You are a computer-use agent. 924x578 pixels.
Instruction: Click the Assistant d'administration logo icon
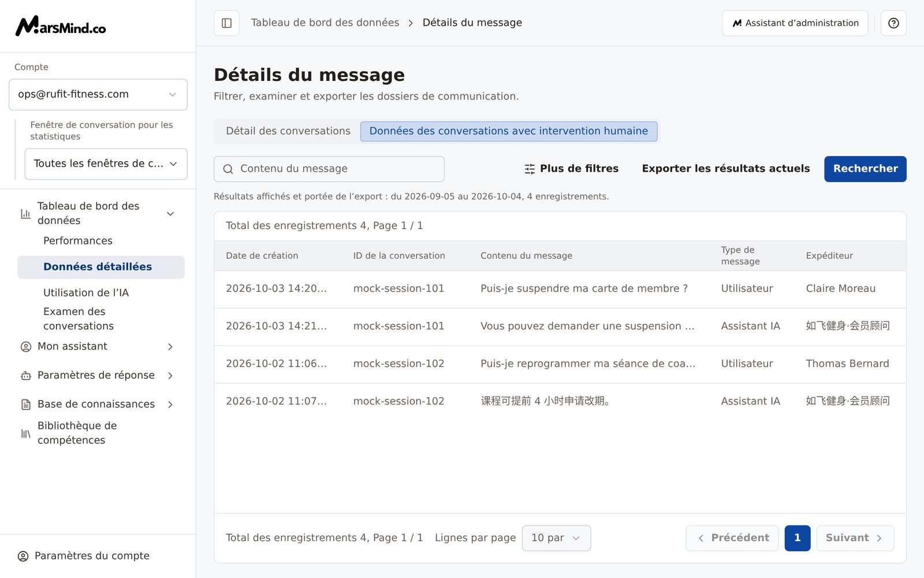tap(737, 23)
